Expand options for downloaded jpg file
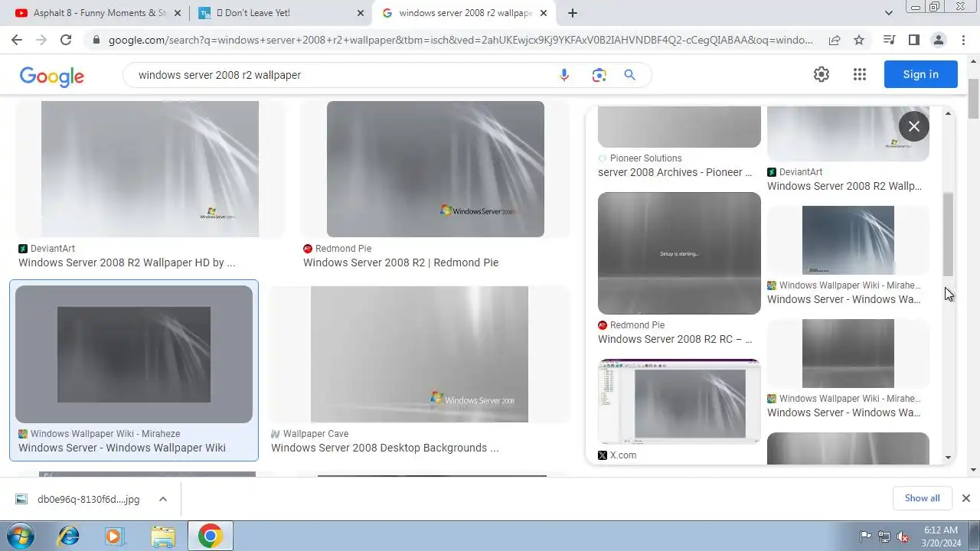 pos(163,499)
